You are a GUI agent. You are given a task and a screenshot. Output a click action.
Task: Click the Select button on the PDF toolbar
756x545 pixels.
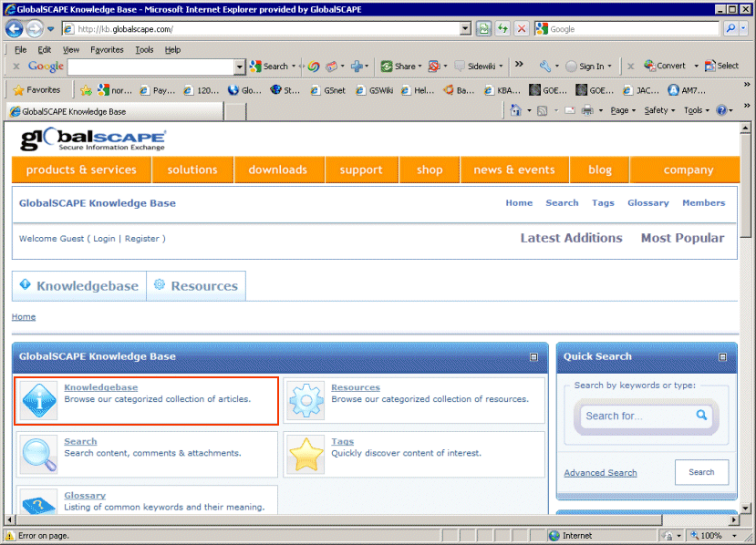click(x=721, y=66)
